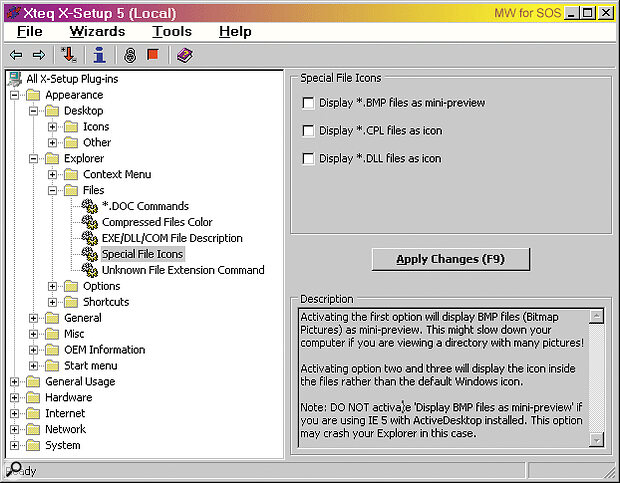Click the Files folder icon
The image size is (620, 483).
click(71, 191)
